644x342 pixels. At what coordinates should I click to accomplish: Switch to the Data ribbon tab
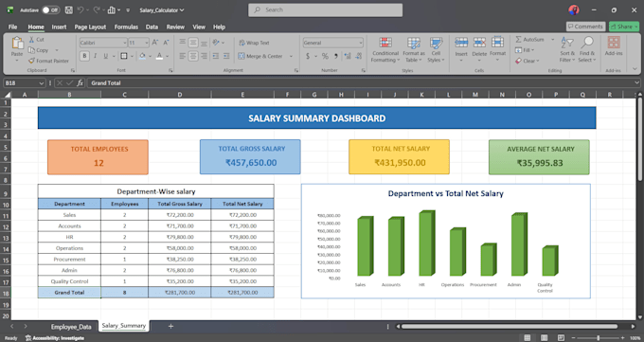tap(152, 27)
